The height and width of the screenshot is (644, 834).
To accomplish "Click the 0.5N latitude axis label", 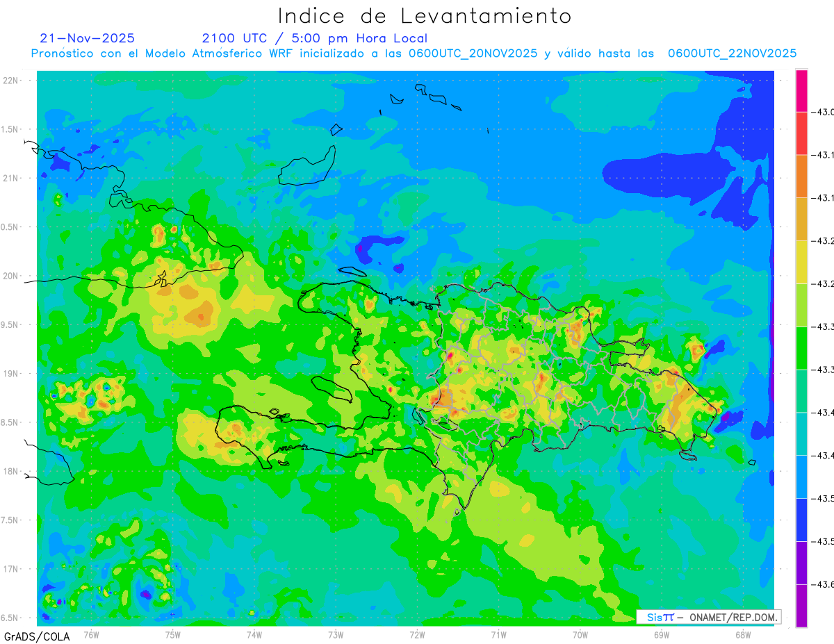I will click(9, 227).
